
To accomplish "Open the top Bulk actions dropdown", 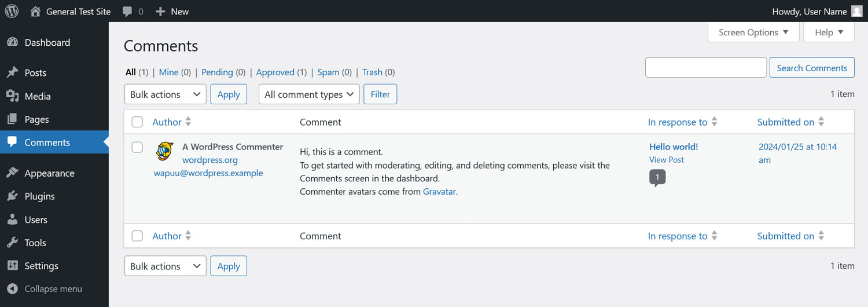I will coord(165,94).
